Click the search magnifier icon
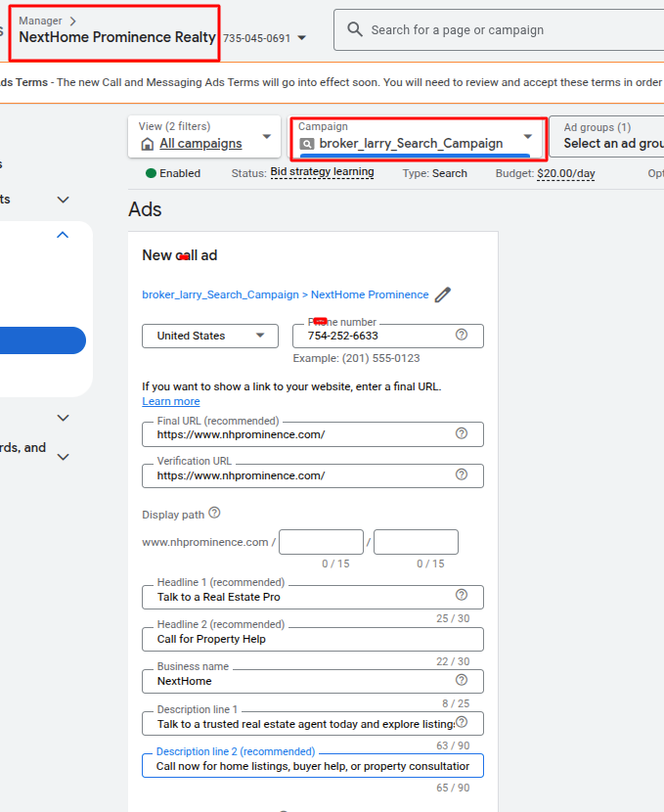 tap(355, 29)
